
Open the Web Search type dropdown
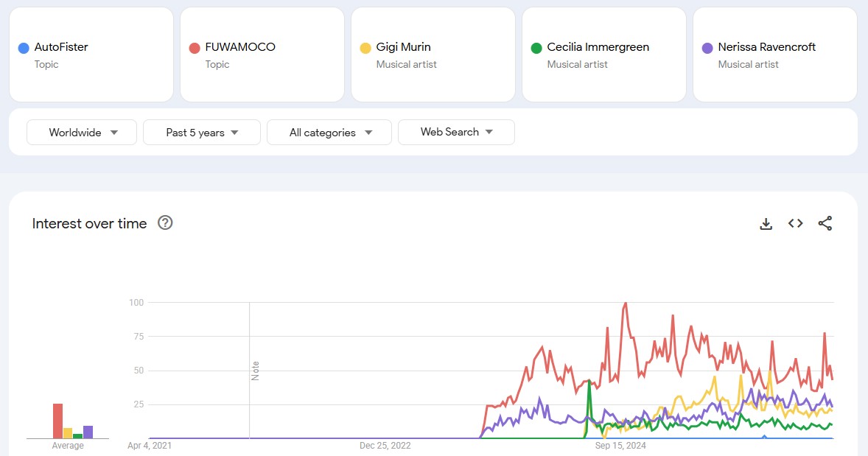pos(456,133)
